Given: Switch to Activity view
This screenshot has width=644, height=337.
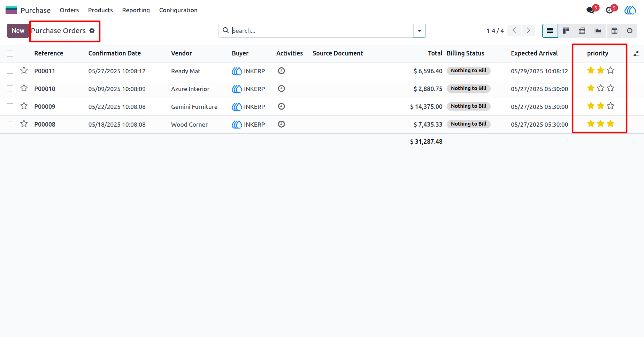Looking at the screenshot, I should (x=630, y=31).
